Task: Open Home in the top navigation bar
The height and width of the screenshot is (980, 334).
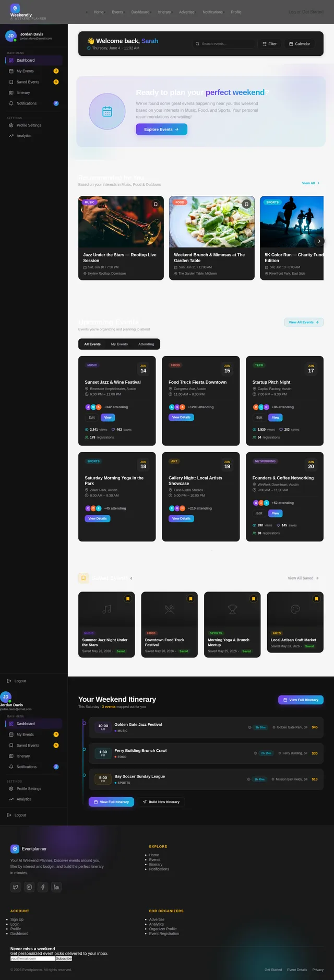Action: (x=99, y=12)
